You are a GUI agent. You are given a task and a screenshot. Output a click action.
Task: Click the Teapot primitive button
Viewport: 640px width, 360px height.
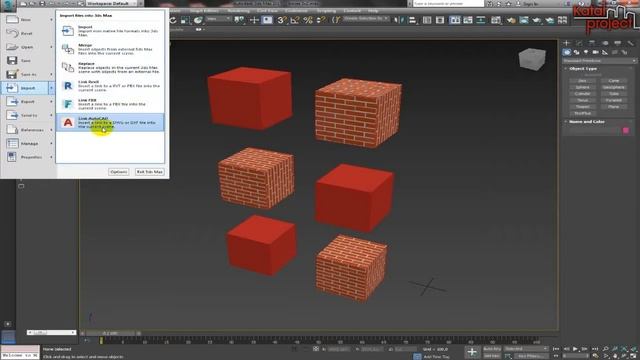click(x=582, y=107)
